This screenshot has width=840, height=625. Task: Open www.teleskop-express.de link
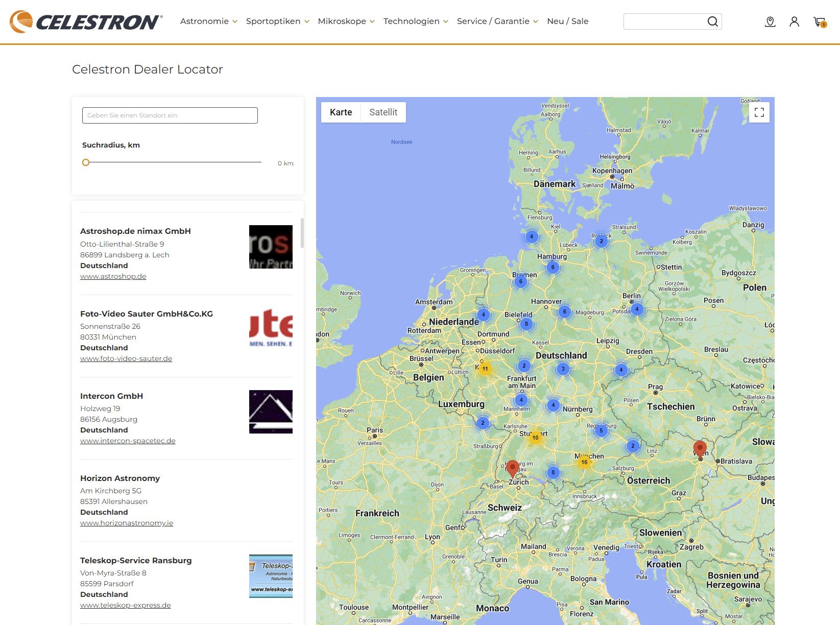(126, 605)
